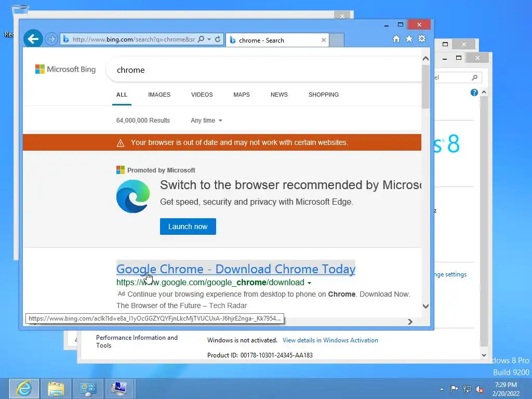Open Performance Information and Tools link
This screenshot has width=532, height=399.
click(x=137, y=341)
